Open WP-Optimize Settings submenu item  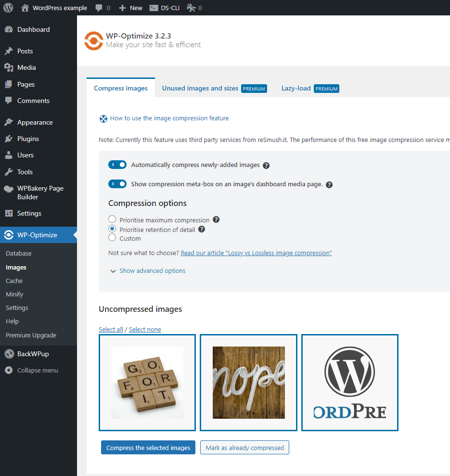(x=17, y=308)
